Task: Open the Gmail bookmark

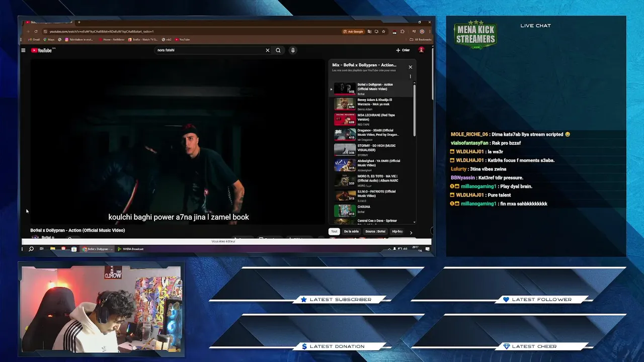Action: 34,39
